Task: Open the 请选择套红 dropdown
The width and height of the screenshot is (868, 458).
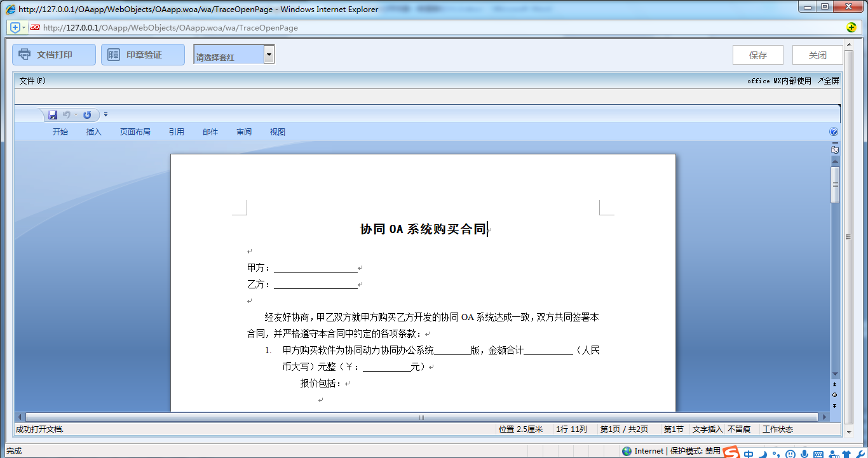Action: tap(269, 54)
